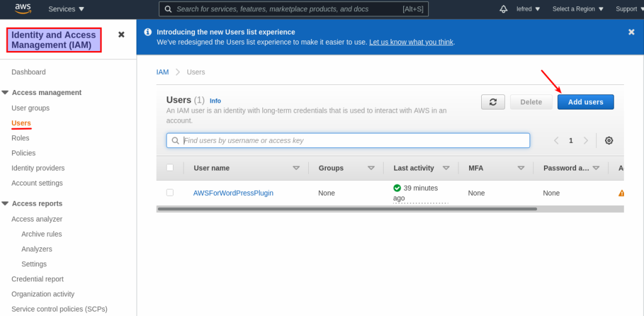Select the AWSForWordPressPlugin user checkbox
The height and width of the screenshot is (316, 644).
tap(170, 193)
